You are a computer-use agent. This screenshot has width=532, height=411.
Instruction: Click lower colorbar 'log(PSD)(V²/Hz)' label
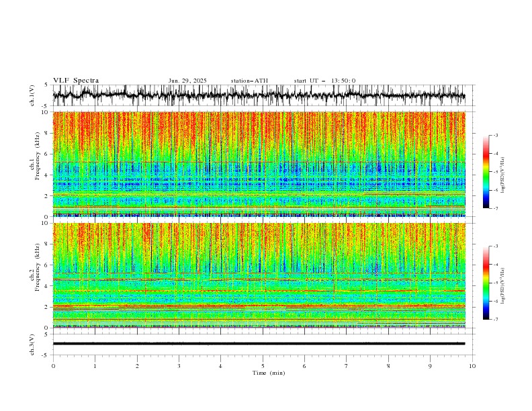(503, 286)
